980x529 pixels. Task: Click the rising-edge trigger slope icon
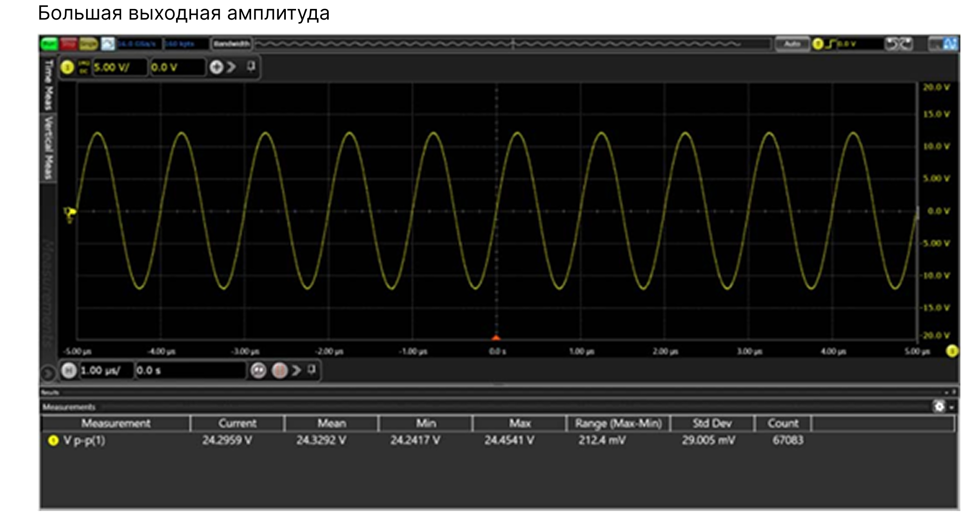tap(830, 44)
